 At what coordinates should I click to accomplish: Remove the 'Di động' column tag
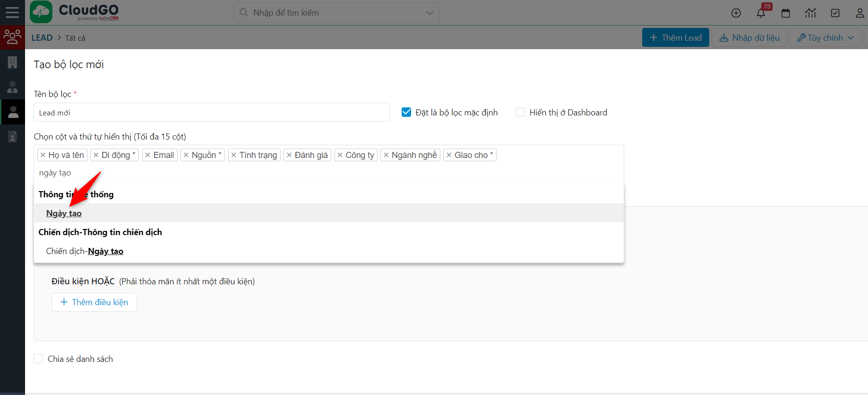point(96,155)
